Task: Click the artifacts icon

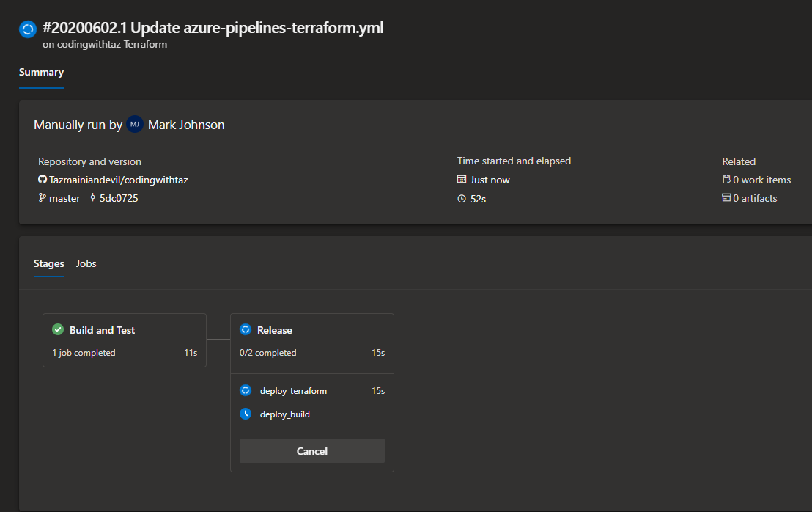Action: 726,198
